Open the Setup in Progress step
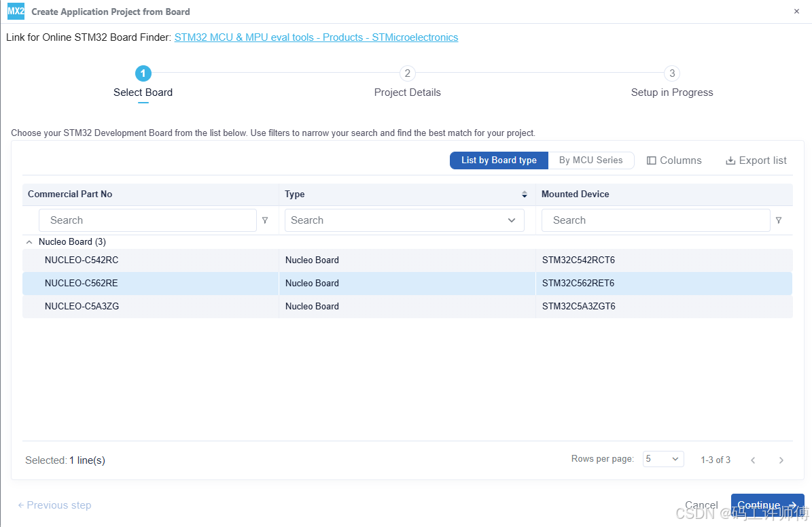 671,82
